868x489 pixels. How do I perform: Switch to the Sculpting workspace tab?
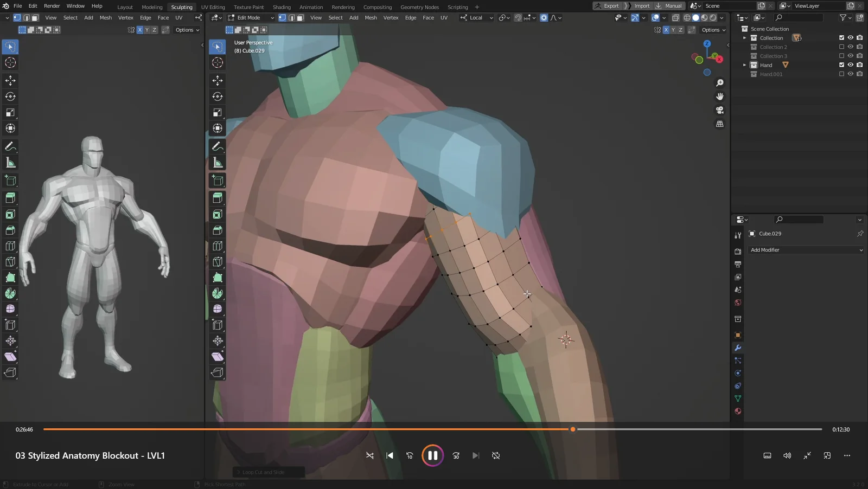[182, 7]
